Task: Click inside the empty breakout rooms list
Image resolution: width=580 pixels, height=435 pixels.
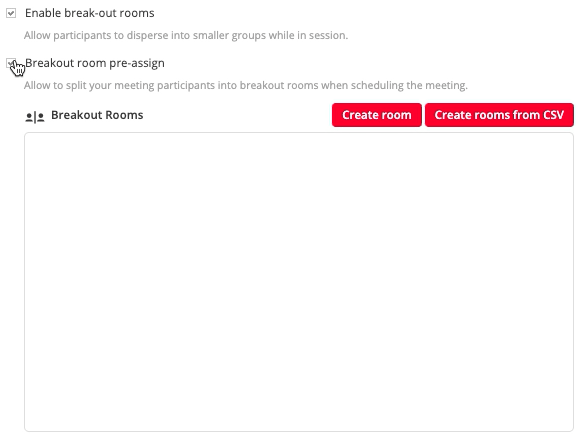Action: pyautogui.click(x=299, y=282)
